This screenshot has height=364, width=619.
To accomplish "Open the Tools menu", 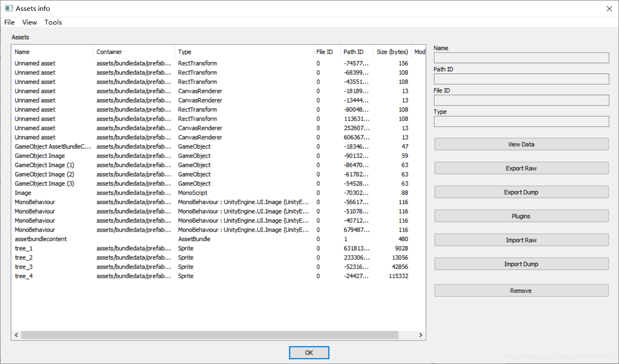I will [53, 22].
